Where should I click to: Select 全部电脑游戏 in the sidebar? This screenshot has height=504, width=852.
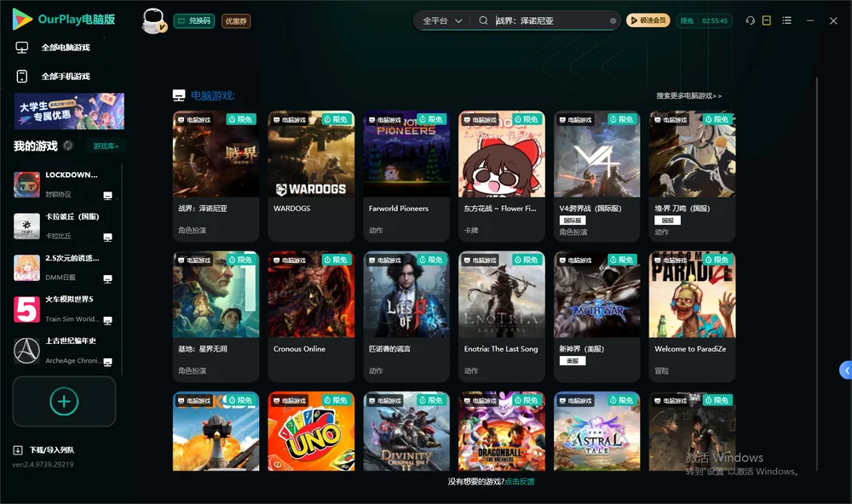(x=66, y=48)
